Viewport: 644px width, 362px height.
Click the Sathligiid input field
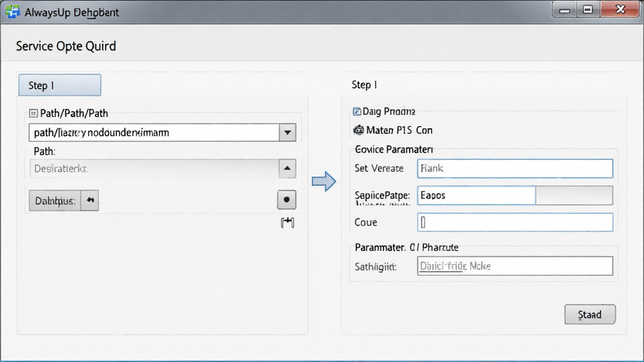[515, 266]
